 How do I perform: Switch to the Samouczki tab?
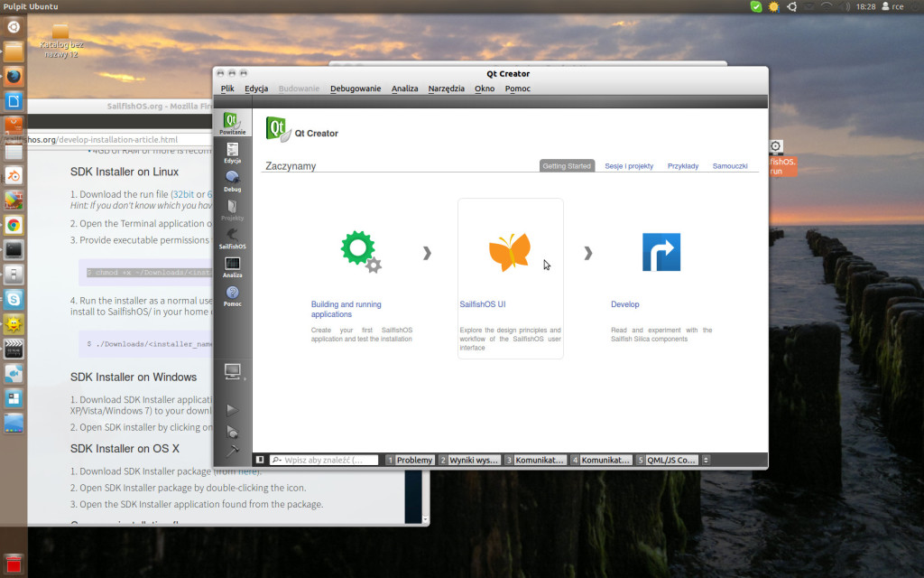click(730, 166)
